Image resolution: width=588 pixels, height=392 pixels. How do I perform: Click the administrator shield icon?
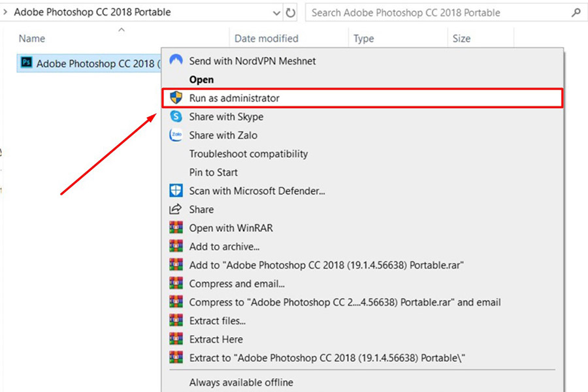point(176,97)
